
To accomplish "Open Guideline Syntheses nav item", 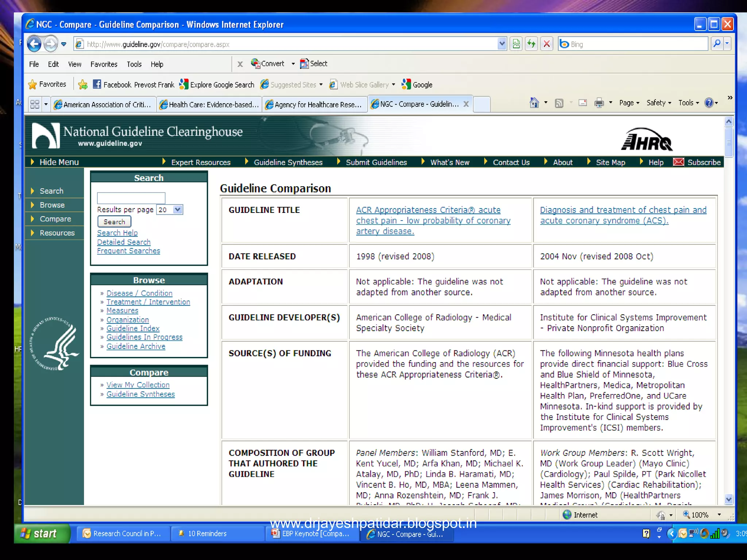I will [288, 162].
